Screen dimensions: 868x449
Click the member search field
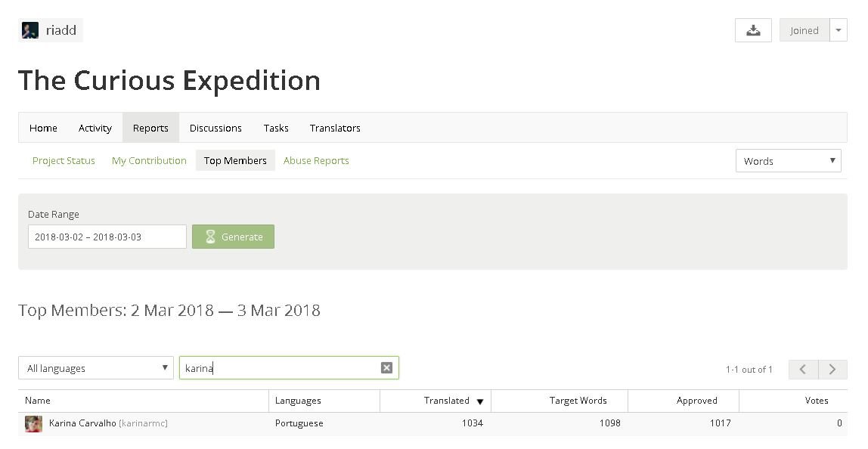coord(289,367)
